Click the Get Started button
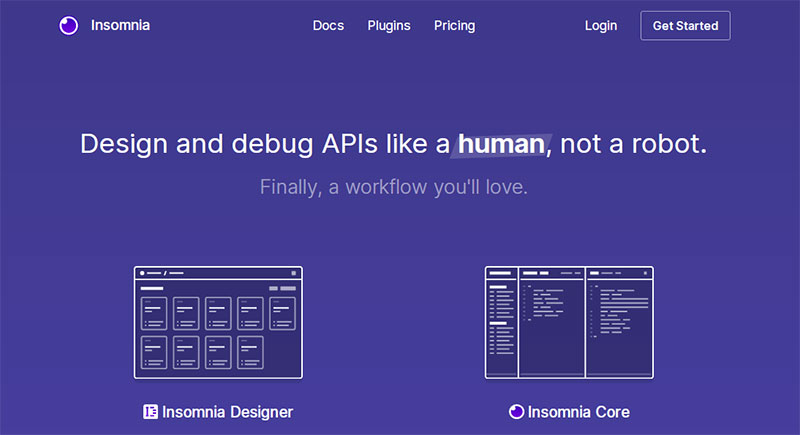This screenshot has width=800, height=435. pos(685,25)
